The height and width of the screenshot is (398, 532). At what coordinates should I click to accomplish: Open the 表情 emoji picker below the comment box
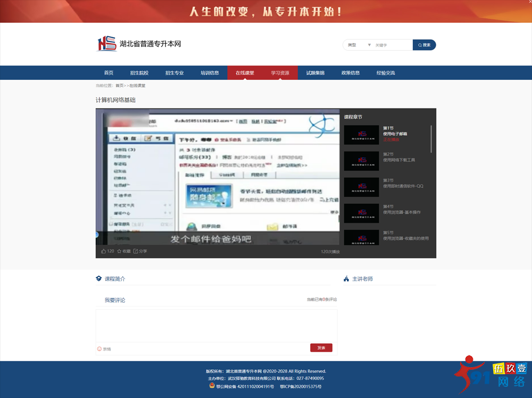pyautogui.click(x=102, y=349)
